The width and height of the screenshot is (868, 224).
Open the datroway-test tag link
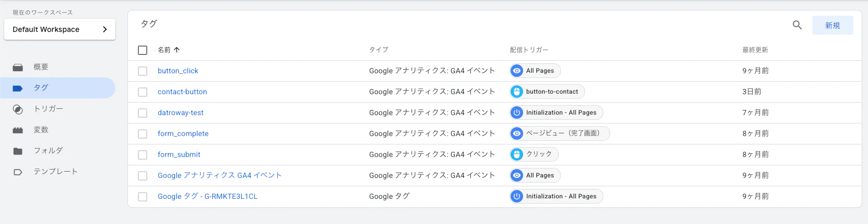pos(180,113)
